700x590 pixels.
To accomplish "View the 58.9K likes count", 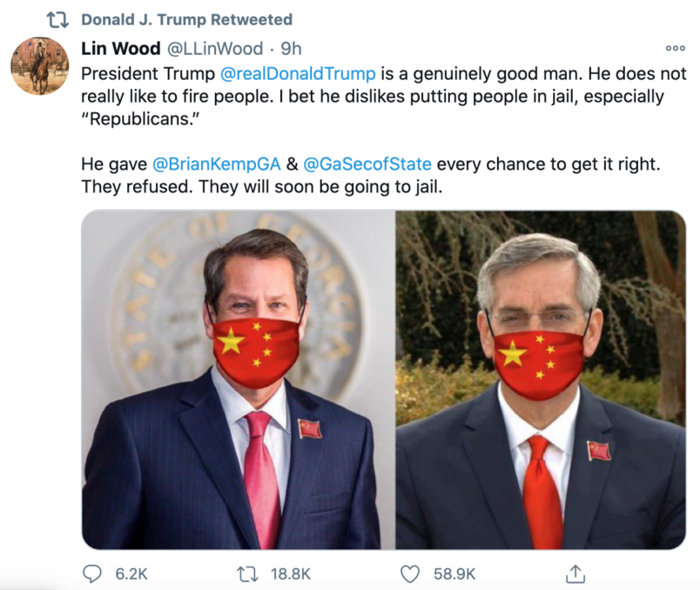I will pos(454,574).
